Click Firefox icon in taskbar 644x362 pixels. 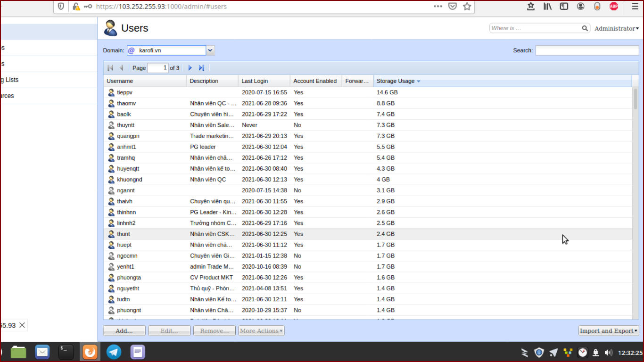tap(90, 352)
